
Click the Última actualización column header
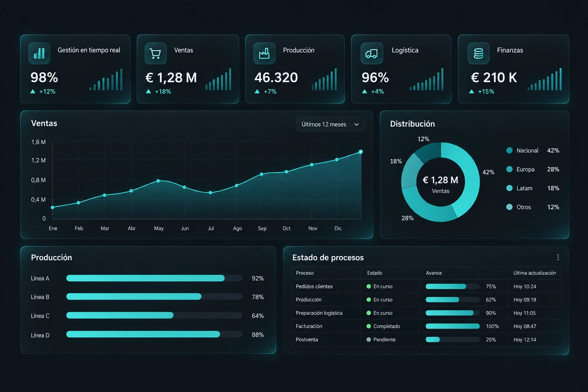click(x=534, y=273)
